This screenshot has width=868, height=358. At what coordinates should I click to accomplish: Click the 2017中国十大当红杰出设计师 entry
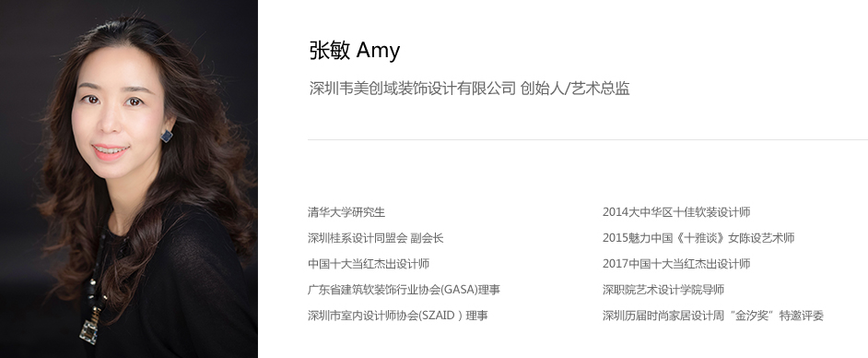point(676,264)
